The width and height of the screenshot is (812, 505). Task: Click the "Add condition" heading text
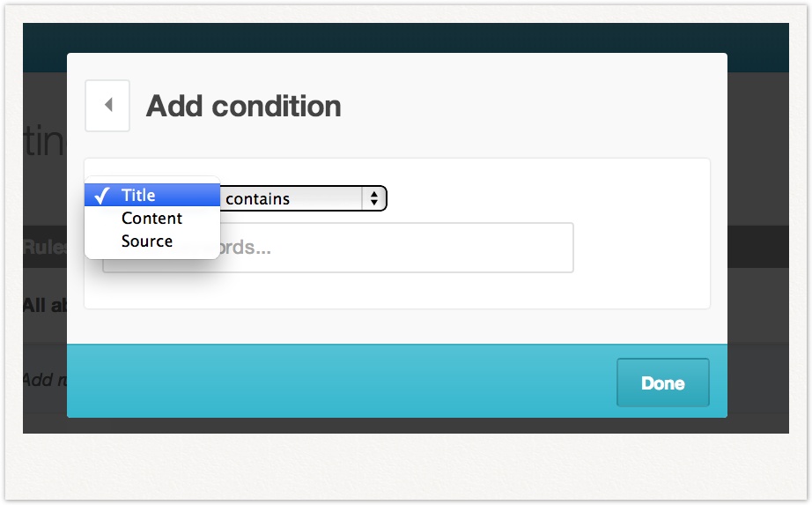[244, 107]
